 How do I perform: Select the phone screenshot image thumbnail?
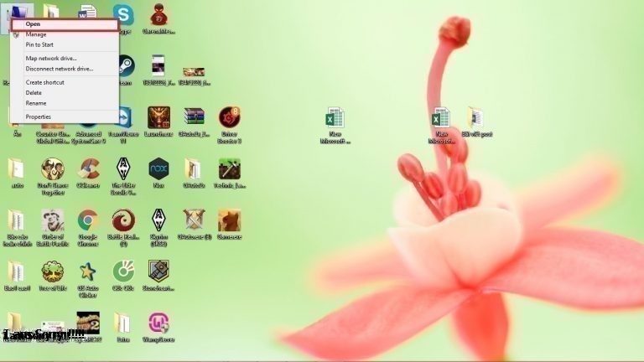[x=158, y=66]
